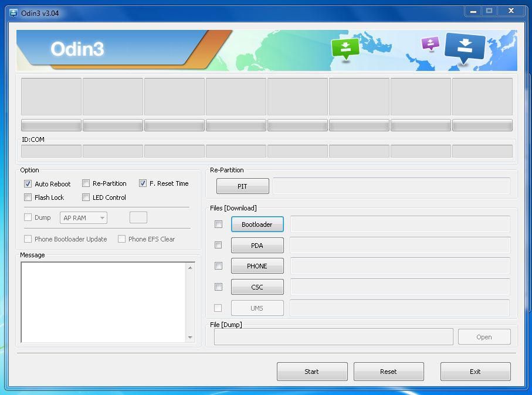
Task: Click the Message box scroll up arrow
Action: click(x=190, y=268)
